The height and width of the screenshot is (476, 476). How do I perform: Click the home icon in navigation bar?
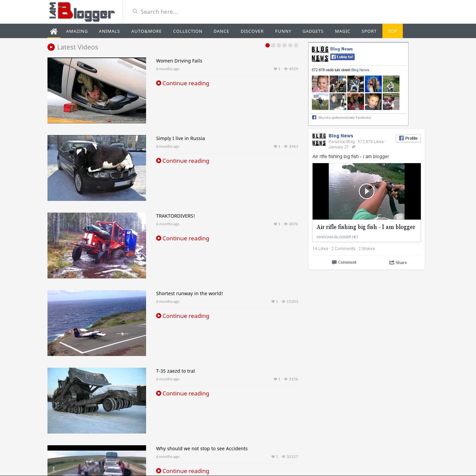[x=54, y=31]
